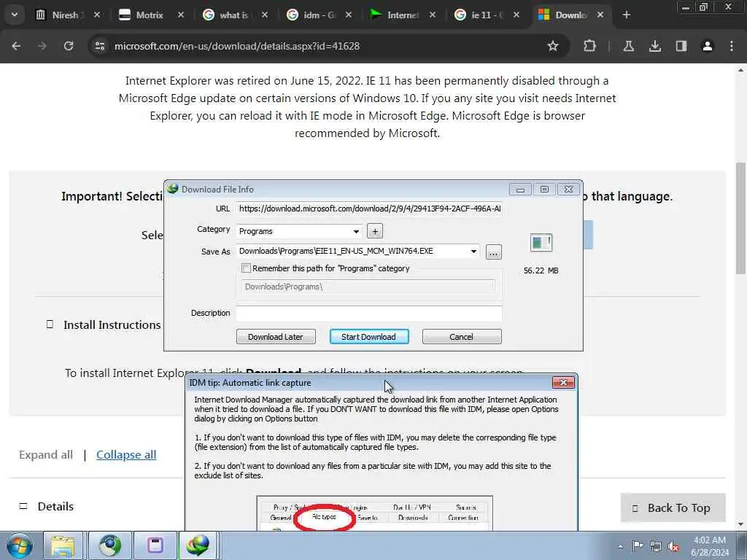Check Remember this path for Programs category
The width and height of the screenshot is (747, 560).
247,268
